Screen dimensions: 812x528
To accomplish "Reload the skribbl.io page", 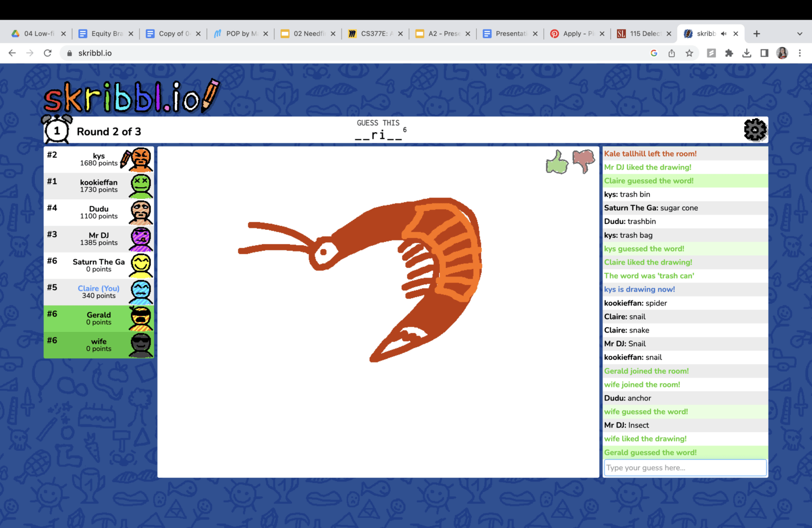I will click(x=48, y=53).
